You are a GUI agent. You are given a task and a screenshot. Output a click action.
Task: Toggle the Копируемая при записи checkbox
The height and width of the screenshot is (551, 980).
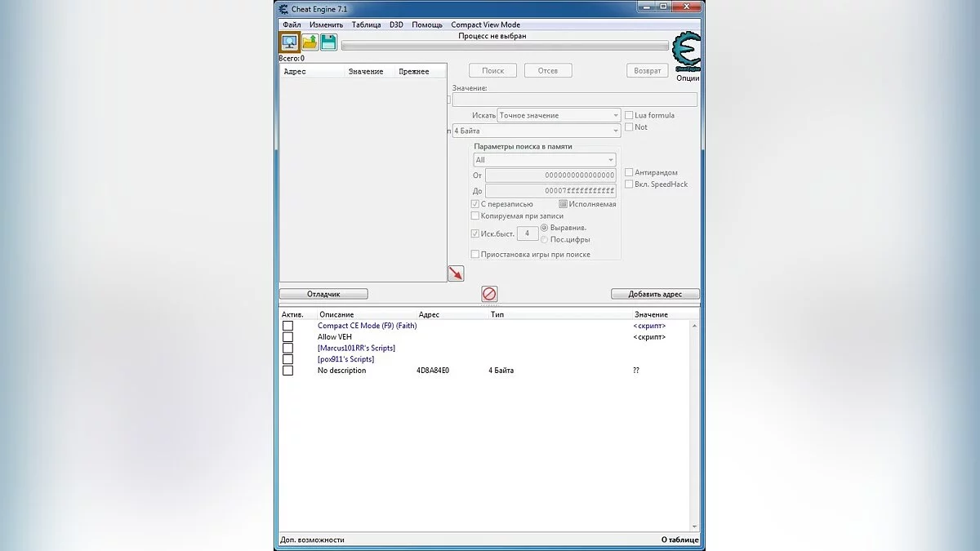tap(475, 216)
